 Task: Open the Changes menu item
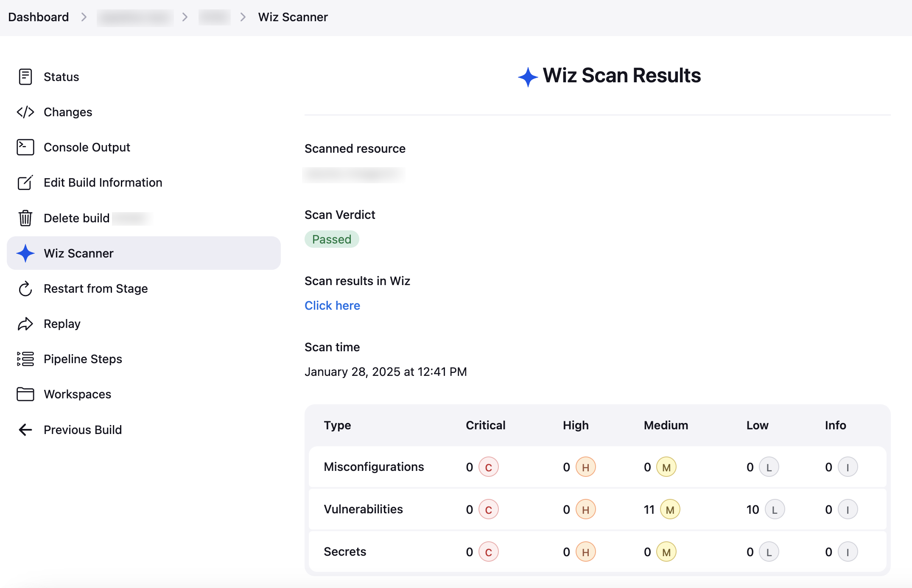(144, 112)
